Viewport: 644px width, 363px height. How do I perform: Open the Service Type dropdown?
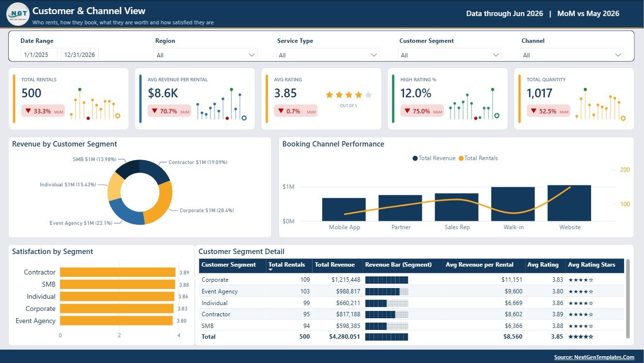pyautogui.click(x=328, y=55)
